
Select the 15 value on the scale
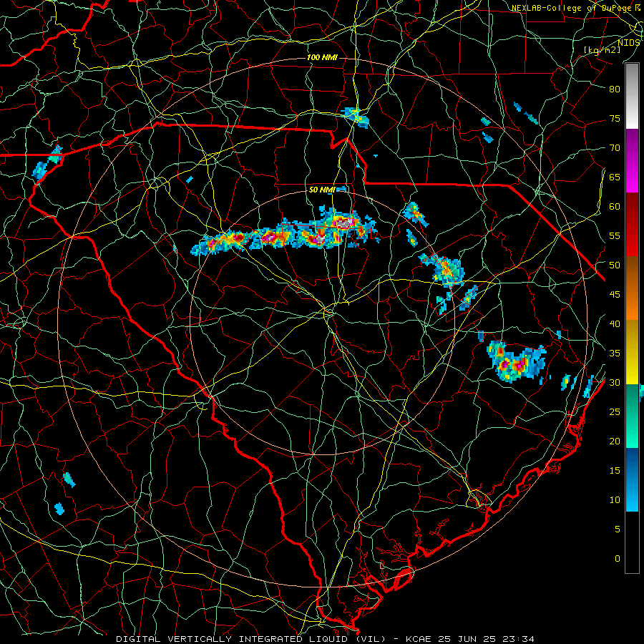[615, 471]
